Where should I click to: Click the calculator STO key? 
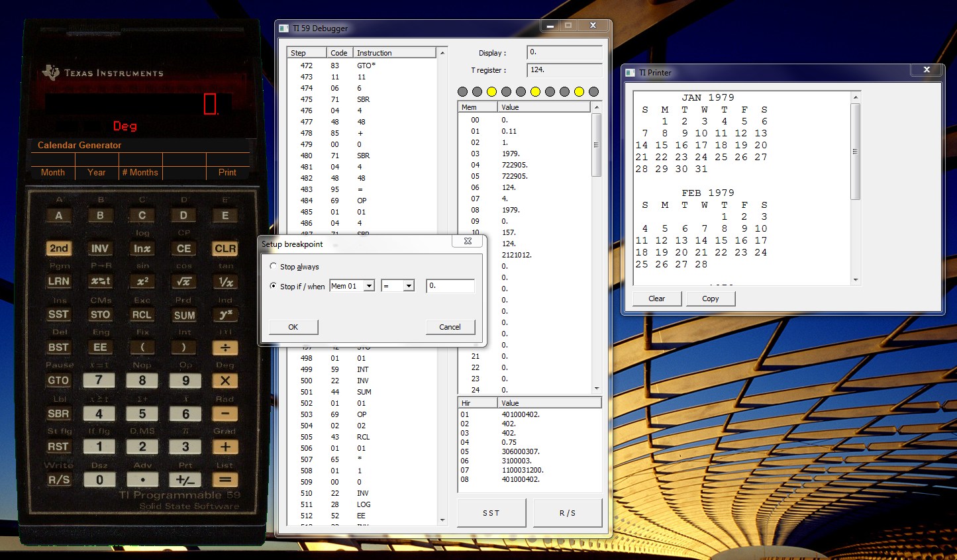(100, 314)
